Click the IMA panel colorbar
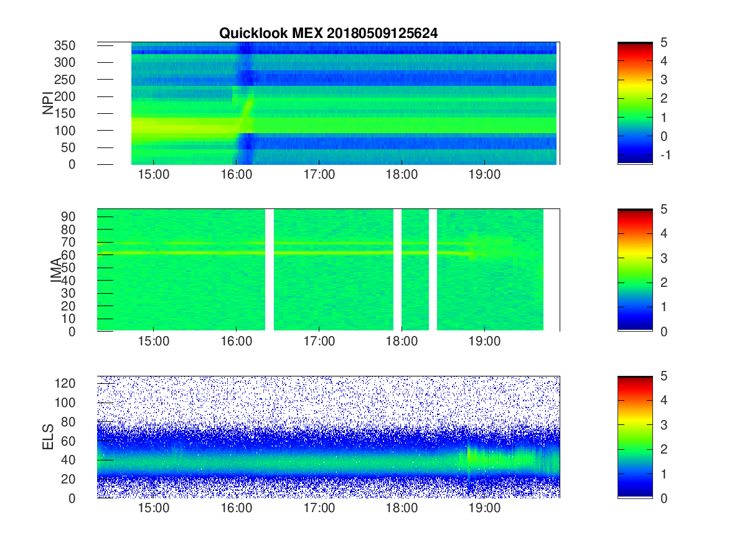Viewport: 747px width, 560px height. point(635,270)
